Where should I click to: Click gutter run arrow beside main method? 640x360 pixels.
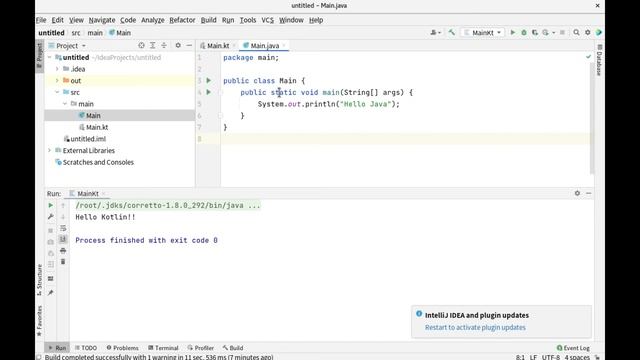(x=209, y=92)
